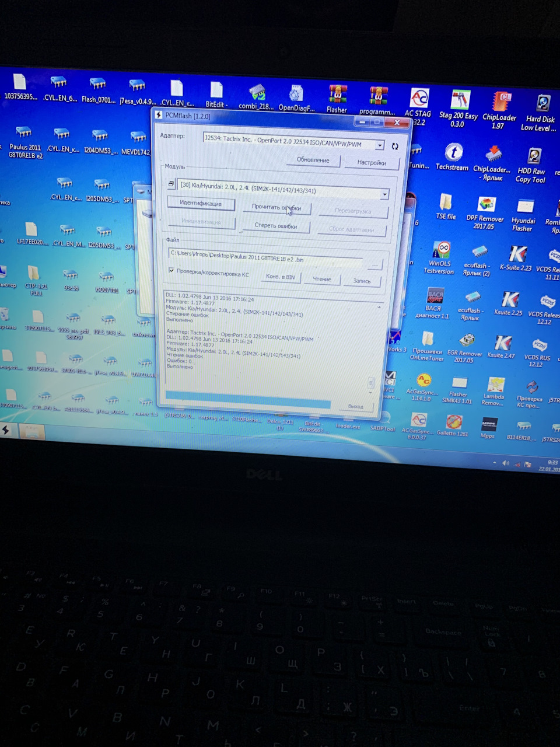Click Прочитать ошибки button
This screenshot has height=747, width=560.
point(276,207)
